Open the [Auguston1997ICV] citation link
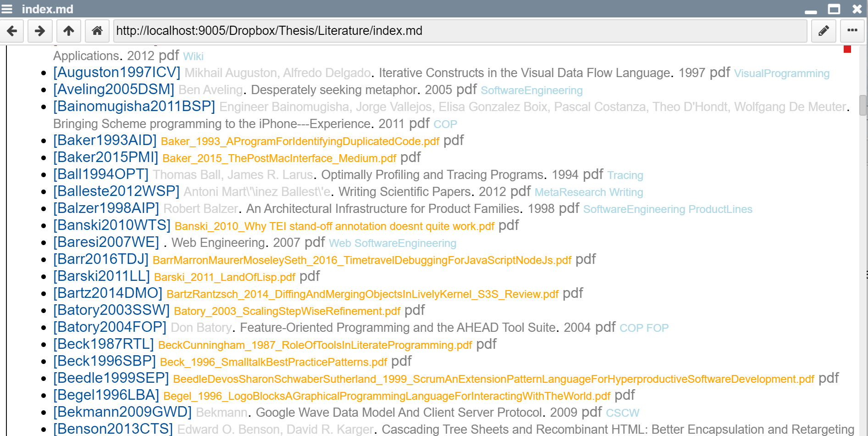The height and width of the screenshot is (436, 868). tap(116, 73)
